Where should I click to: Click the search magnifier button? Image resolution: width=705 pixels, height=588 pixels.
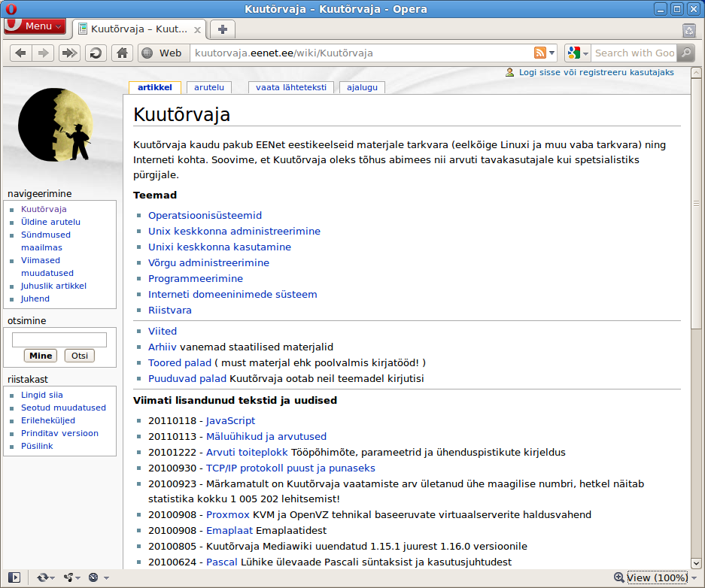[685, 53]
